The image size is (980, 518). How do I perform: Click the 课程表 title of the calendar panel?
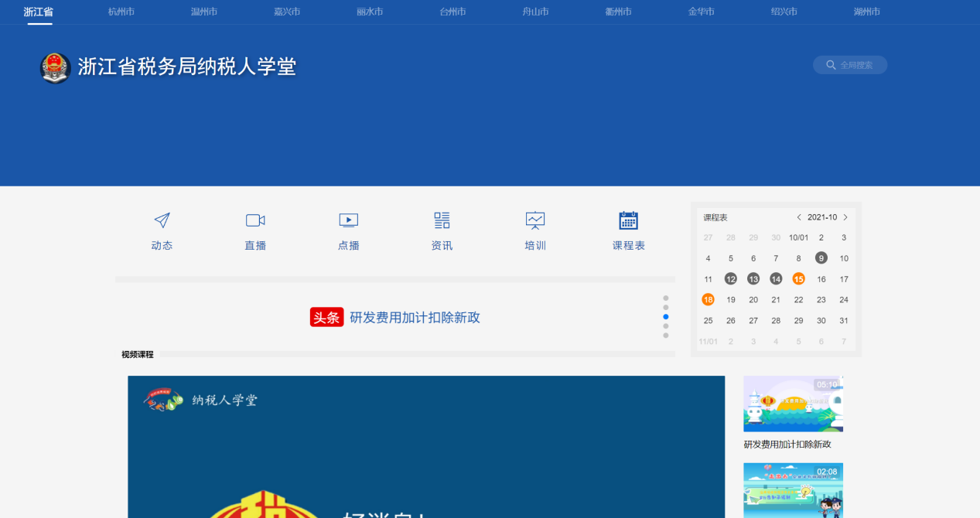click(x=715, y=218)
